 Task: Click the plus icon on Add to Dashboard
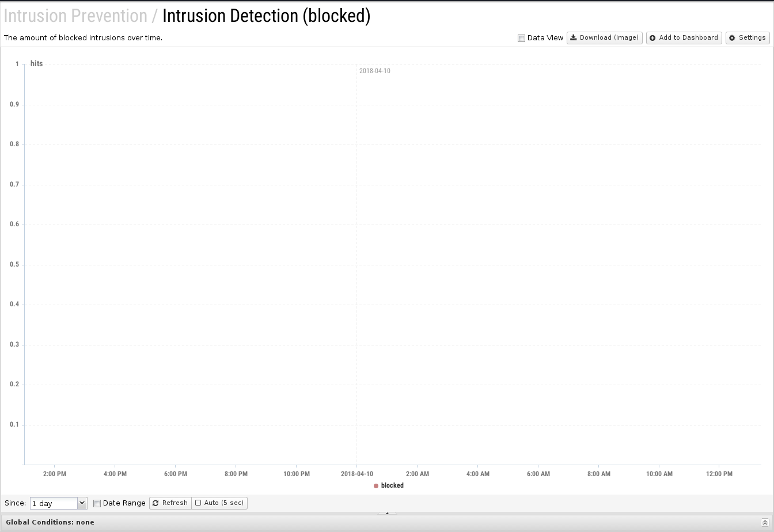[x=652, y=38]
